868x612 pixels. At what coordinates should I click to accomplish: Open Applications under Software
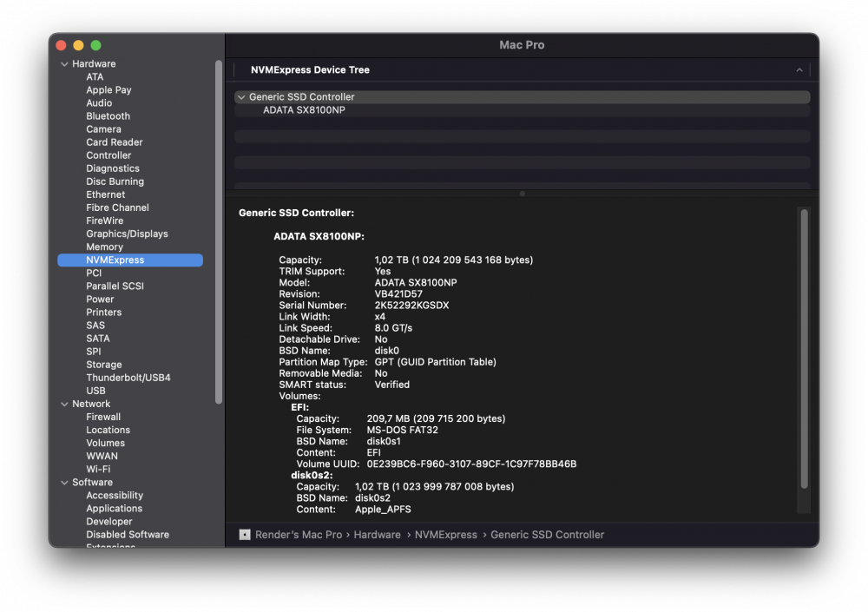(114, 509)
